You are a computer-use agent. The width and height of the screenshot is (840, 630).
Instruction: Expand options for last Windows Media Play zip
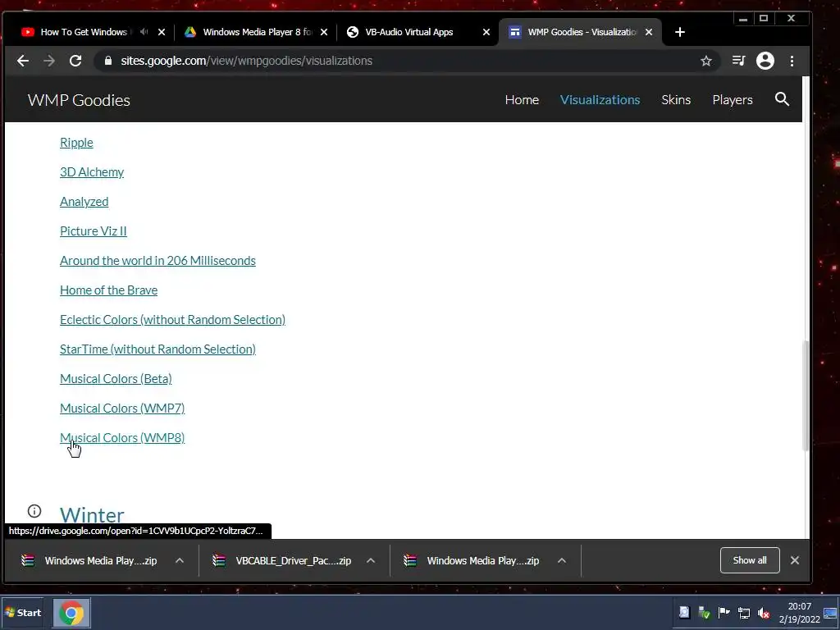point(562,560)
